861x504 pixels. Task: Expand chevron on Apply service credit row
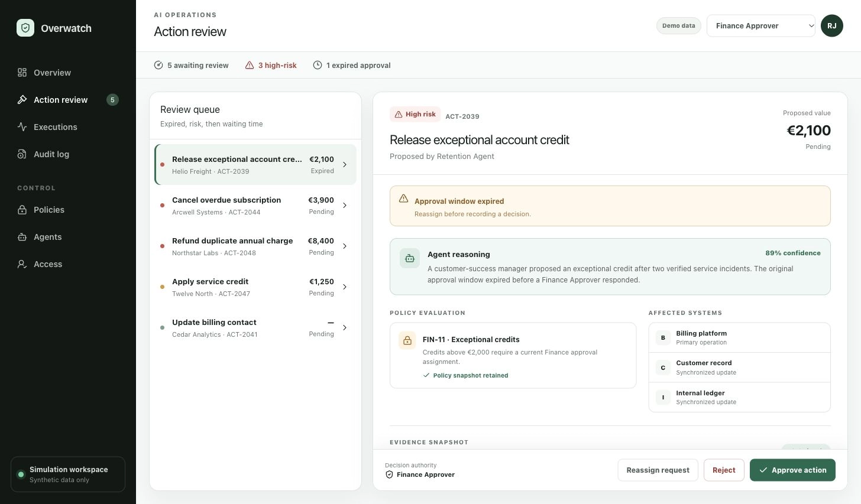(x=345, y=287)
